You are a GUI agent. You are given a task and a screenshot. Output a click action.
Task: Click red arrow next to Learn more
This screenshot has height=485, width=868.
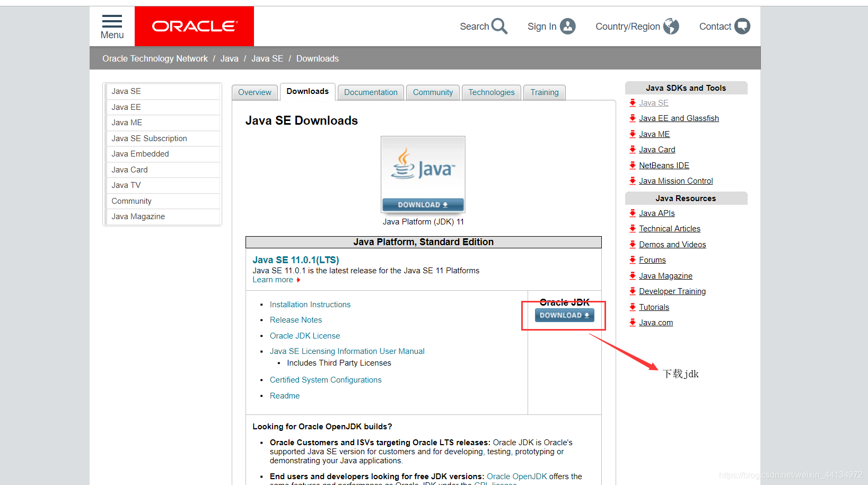299,280
